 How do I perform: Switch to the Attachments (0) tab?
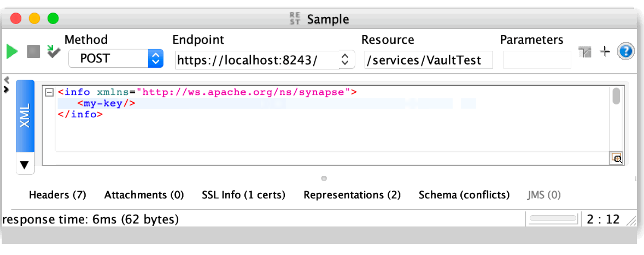144,195
